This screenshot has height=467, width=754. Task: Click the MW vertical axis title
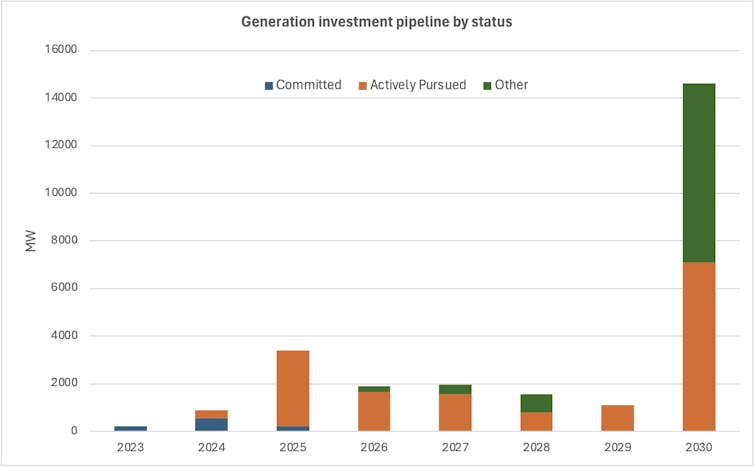(31, 241)
